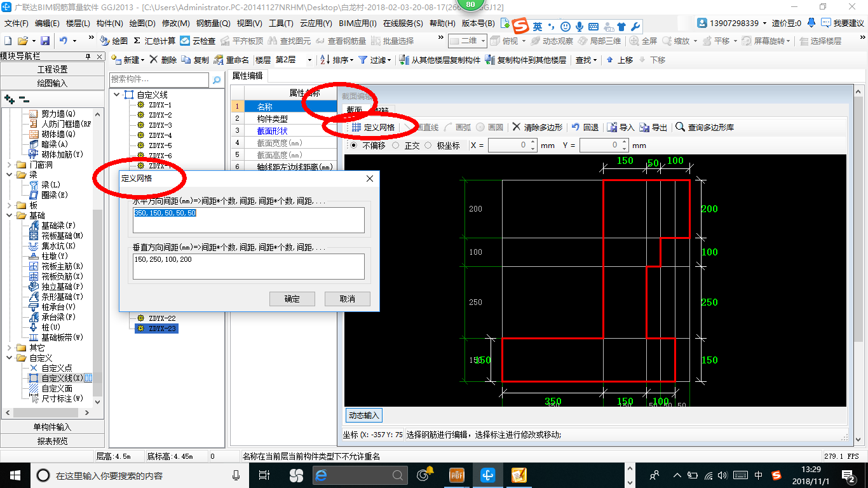The image size is (868, 488).
Task: Click horizontal spacing input 水平方向间距
Action: [x=249, y=220]
